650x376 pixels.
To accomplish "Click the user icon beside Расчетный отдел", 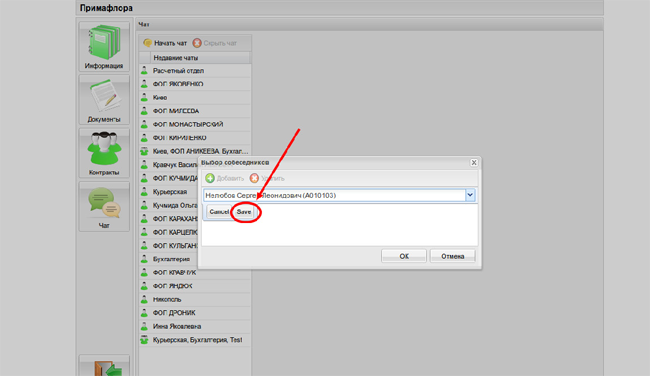I will [144, 70].
